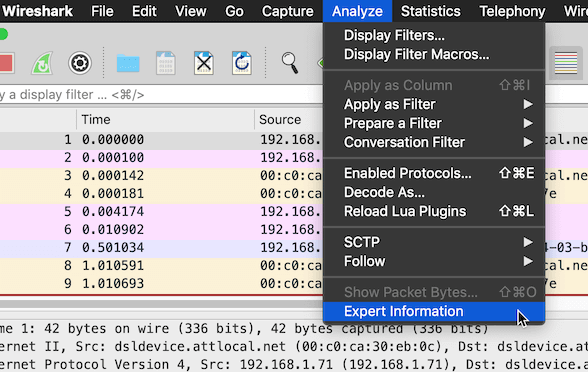
Task: Select Enabled Protocols... menu entry
Action: pos(434,173)
